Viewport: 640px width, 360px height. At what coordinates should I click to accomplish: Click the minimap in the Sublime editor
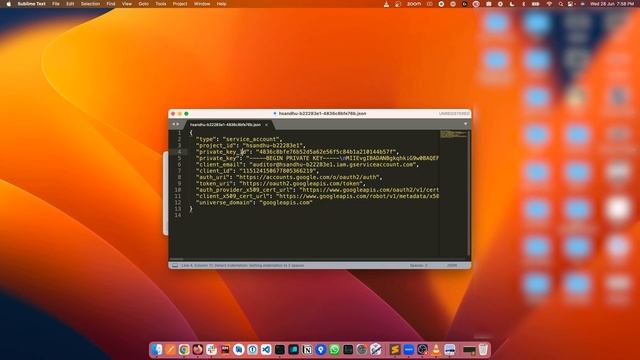[x=453, y=134]
